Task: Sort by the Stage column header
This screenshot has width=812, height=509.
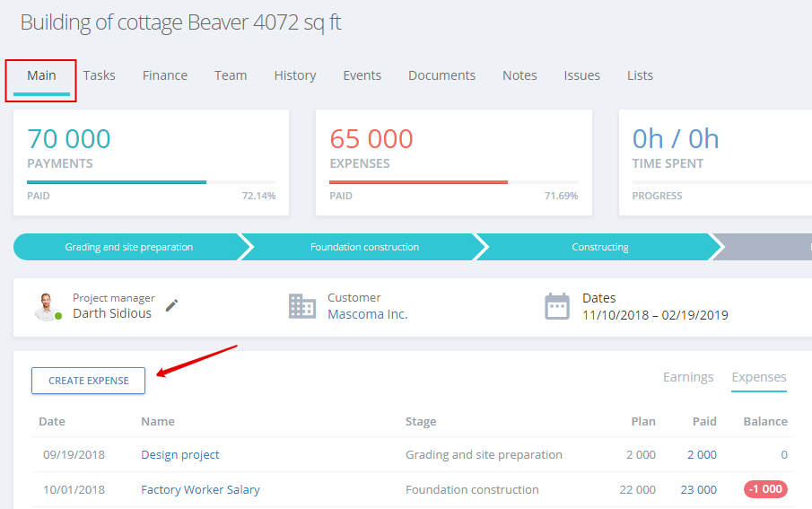Action: tap(421, 421)
